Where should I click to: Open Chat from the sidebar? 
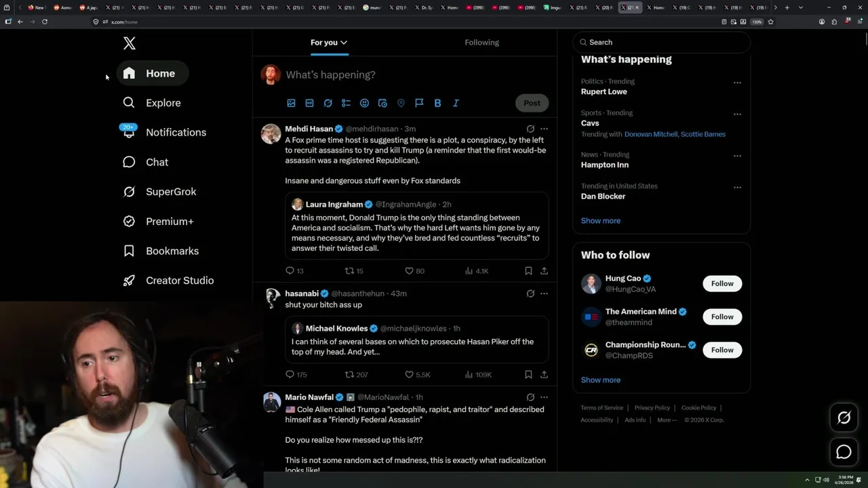[x=146, y=162]
